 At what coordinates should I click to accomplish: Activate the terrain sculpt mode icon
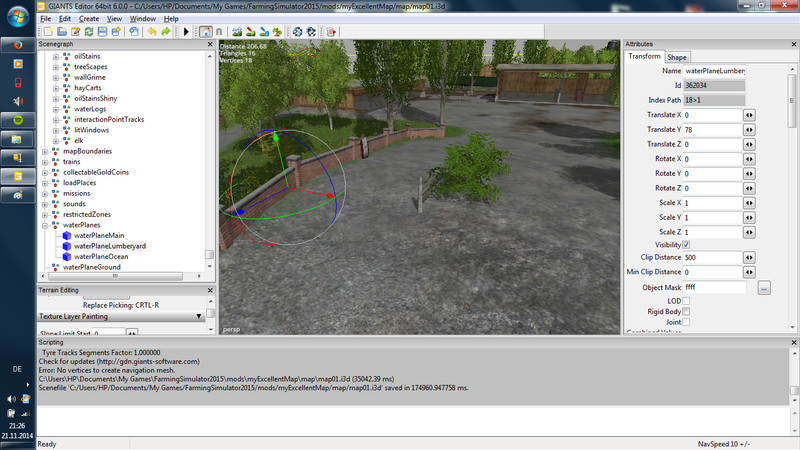[237, 32]
